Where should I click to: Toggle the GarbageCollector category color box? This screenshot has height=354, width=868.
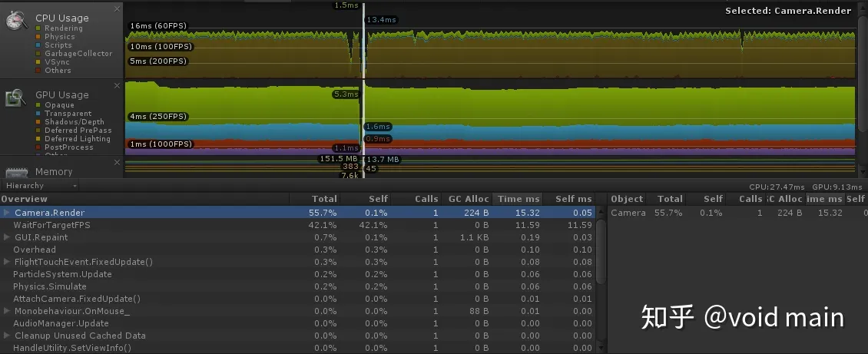pos(38,54)
